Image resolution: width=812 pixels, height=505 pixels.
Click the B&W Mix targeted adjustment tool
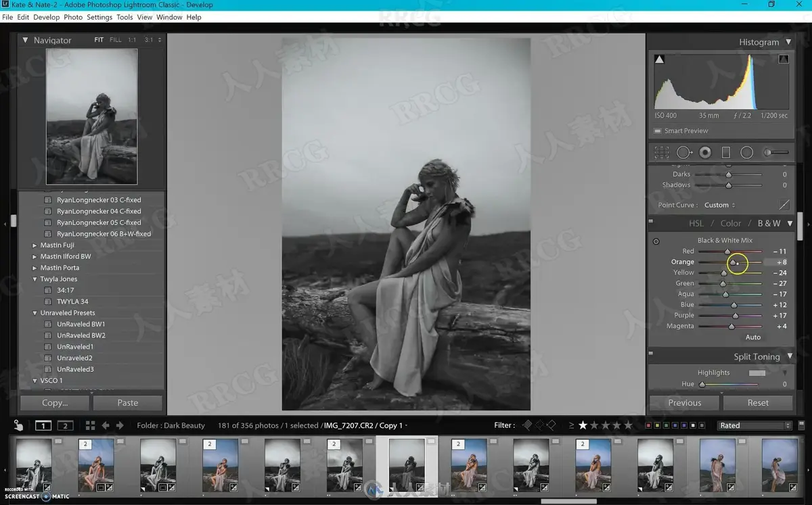tap(656, 241)
